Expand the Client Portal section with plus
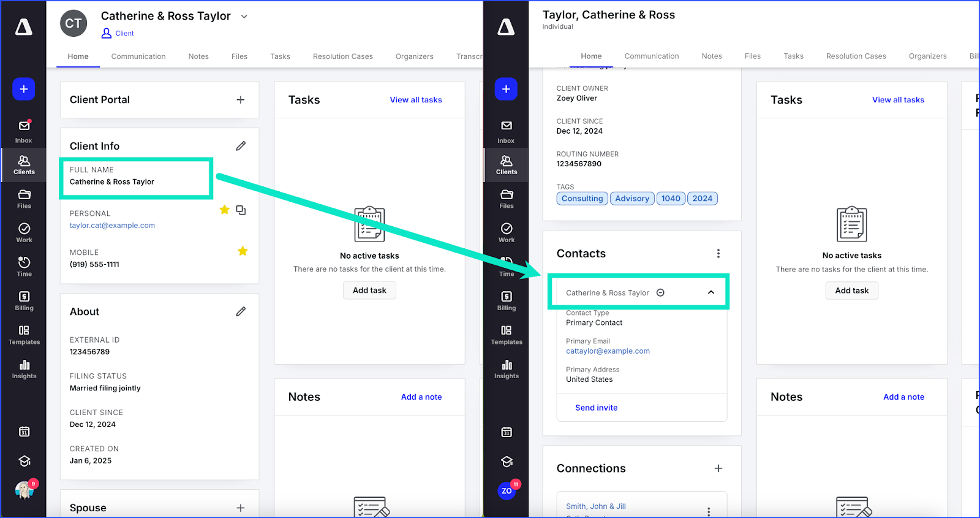This screenshot has width=980, height=518. click(241, 100)
